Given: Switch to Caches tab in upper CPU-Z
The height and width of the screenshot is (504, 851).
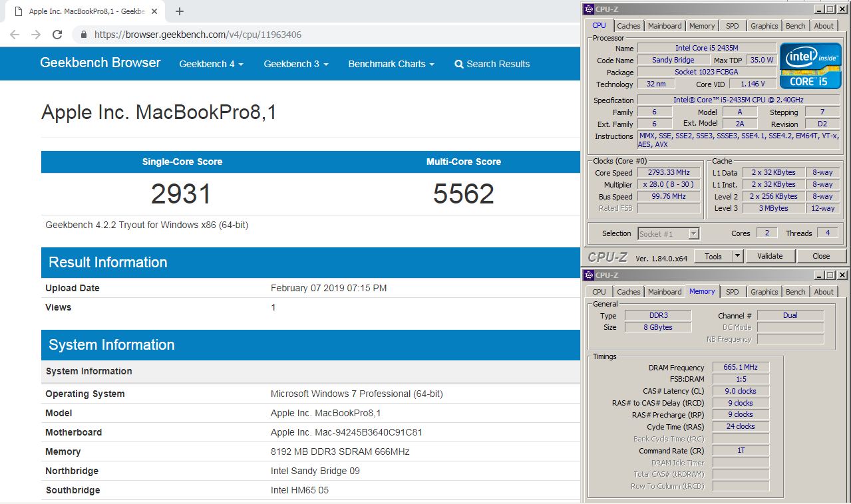Looking at the screenshot, I should [628, 26].
